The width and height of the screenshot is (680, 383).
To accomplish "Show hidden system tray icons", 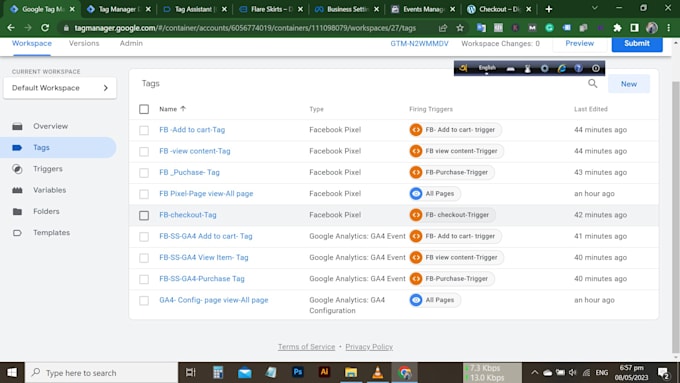I will (x=534, y=373).
